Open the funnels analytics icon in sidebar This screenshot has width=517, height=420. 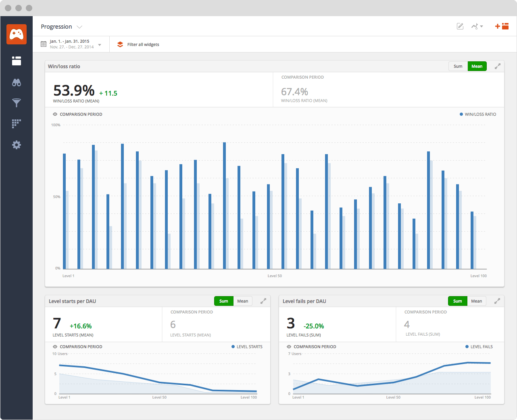tap(16, 123)
